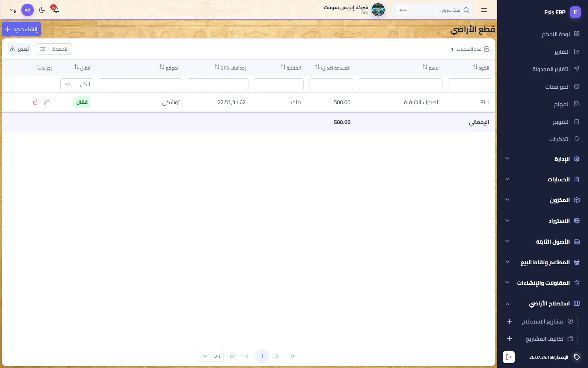
Task: Click the Esis ERP logo
Action: (575, 12)
